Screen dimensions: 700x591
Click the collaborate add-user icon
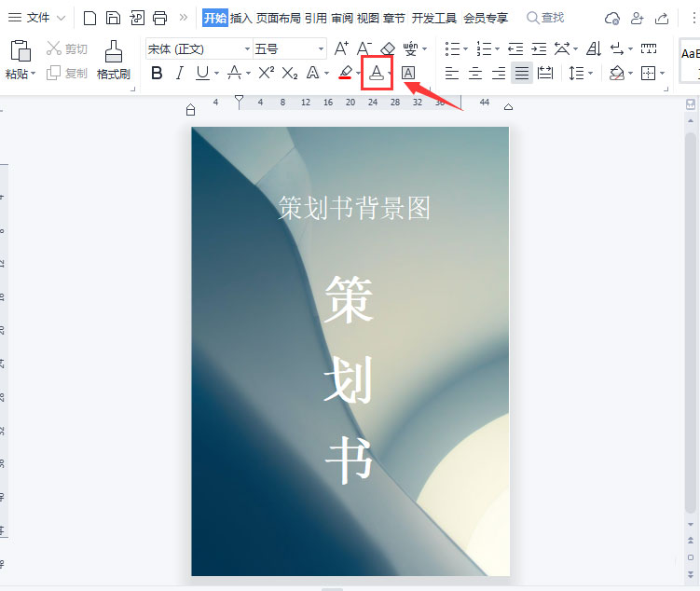click(637, 19)
